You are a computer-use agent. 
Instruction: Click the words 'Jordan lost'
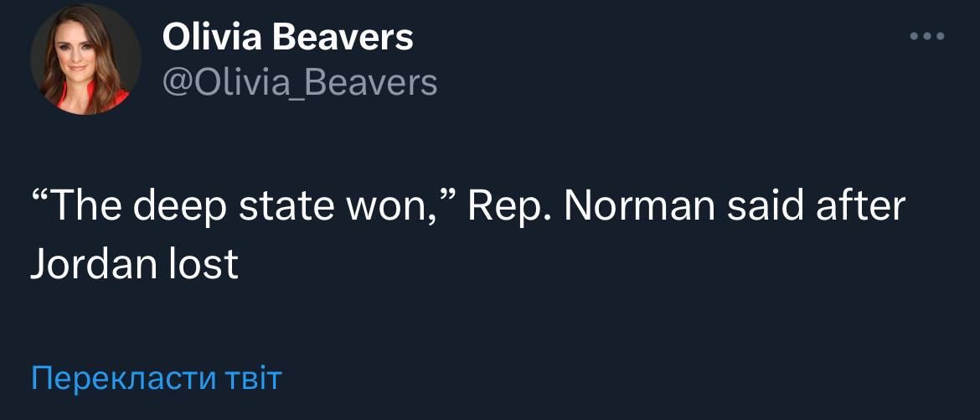pos(135,265)
